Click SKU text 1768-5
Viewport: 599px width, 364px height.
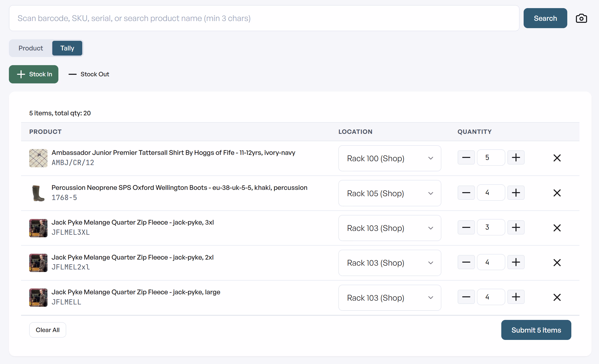coord(64,197)
